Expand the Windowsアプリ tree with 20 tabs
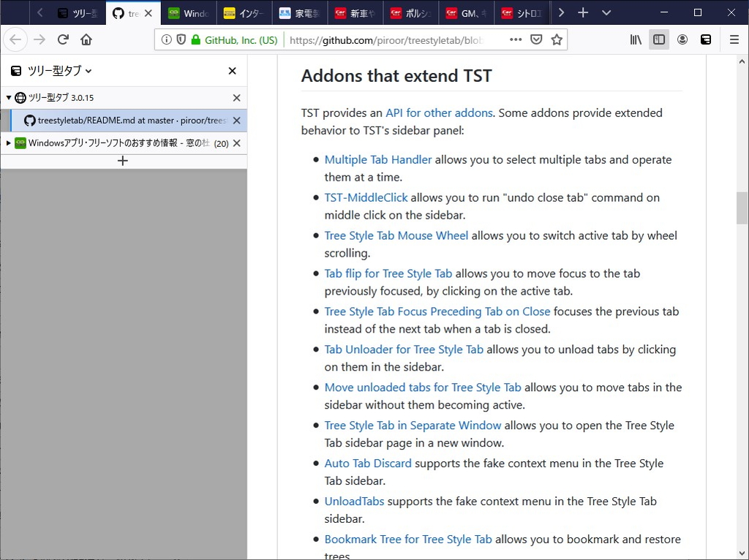Viewport: 749px width, 560px height. click(9, 143)
